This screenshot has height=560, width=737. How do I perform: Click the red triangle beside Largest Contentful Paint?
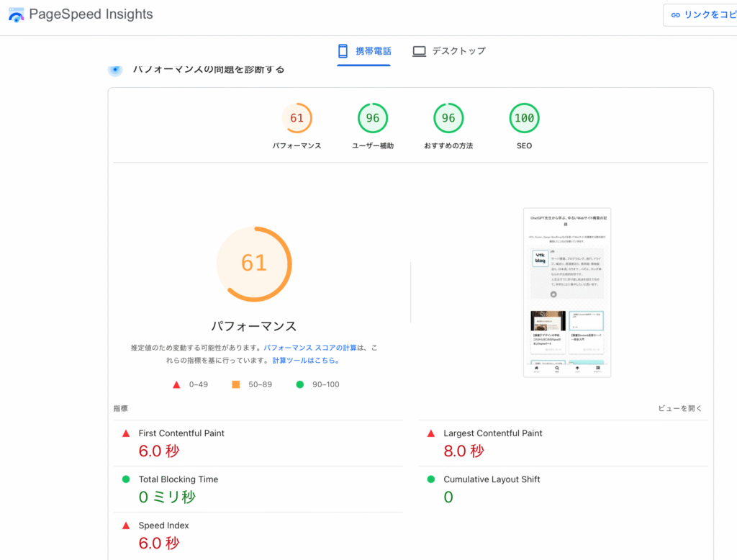coord(431,433)
